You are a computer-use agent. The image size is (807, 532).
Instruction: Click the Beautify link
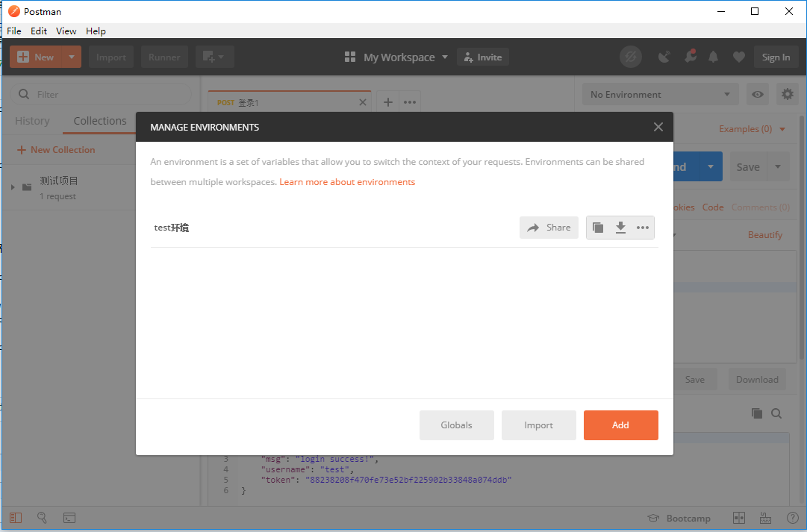[764, 234]
